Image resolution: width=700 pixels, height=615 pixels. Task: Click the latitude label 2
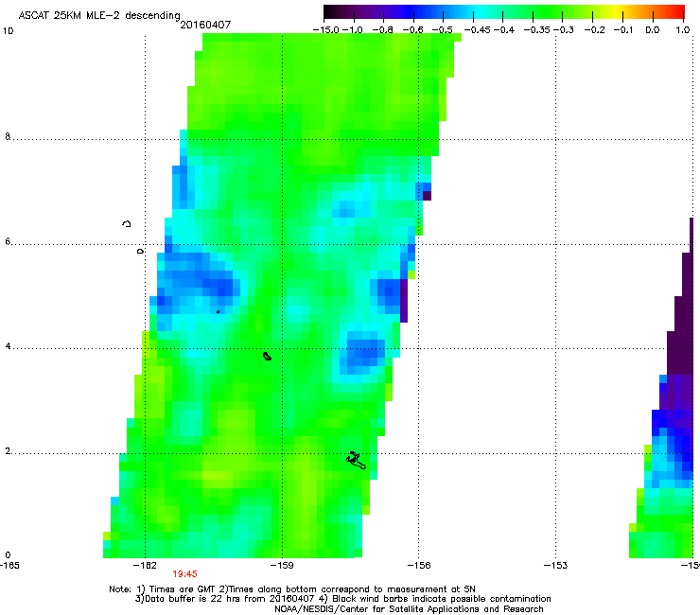[8, 451]
